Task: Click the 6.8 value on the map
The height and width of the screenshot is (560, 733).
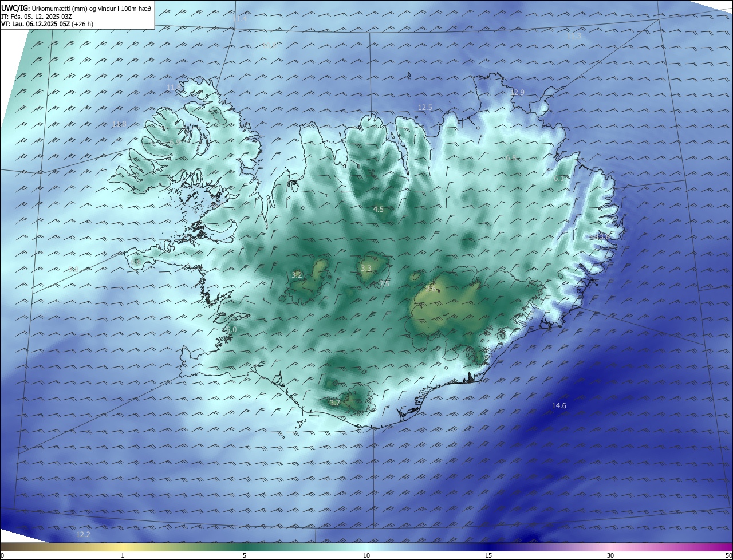Action: [x=511, y=157]
